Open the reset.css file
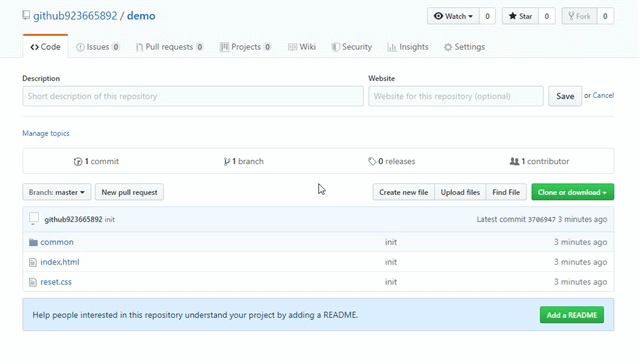640x364 pixels. click(56, 282)
